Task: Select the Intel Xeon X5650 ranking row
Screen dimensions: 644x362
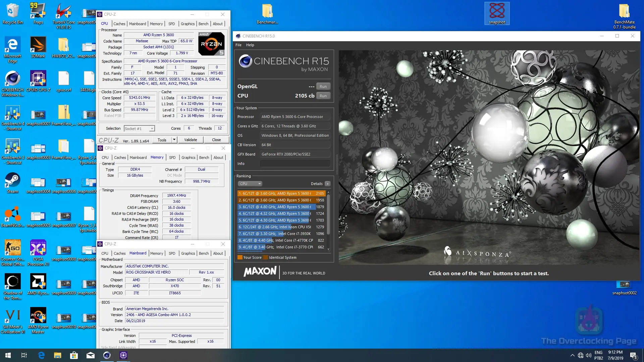Action: pos(281,227)
